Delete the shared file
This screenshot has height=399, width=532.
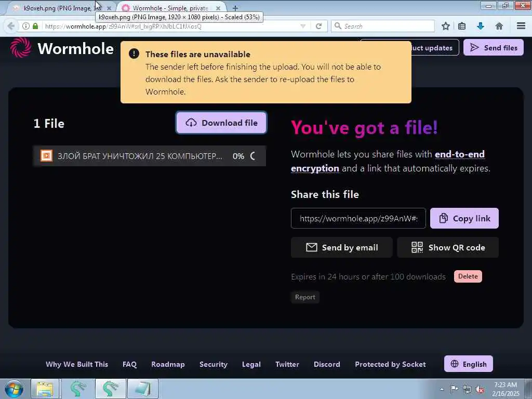(x=468, y=276)
